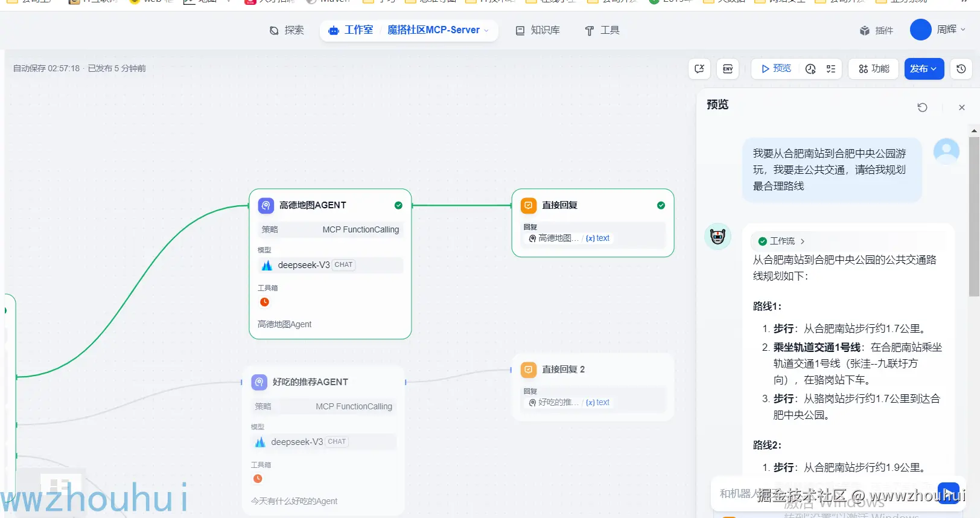Click MCP FunctionCalling strategy in 好吃的推荐AGENT

click(x=354, y=406)
